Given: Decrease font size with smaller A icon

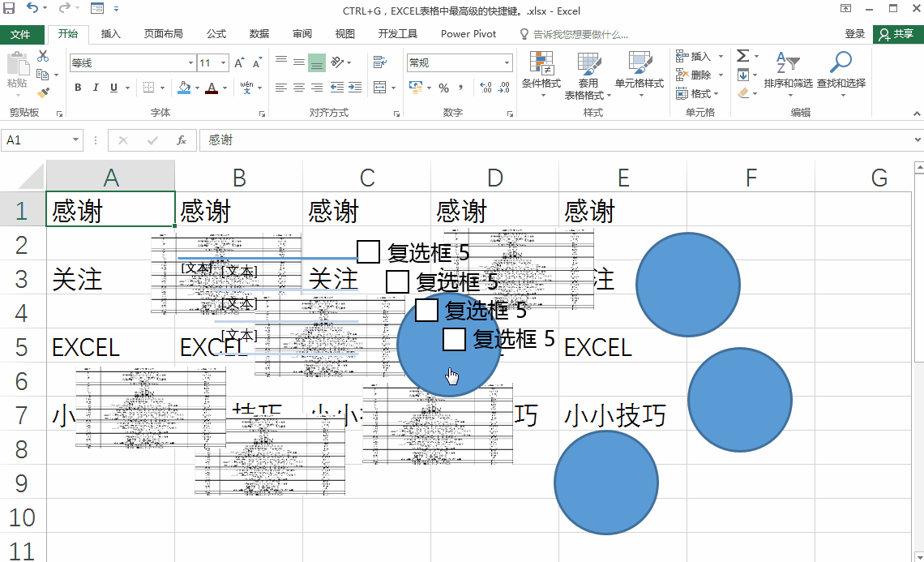Looking at the screenshot, I should click(257, 62).
